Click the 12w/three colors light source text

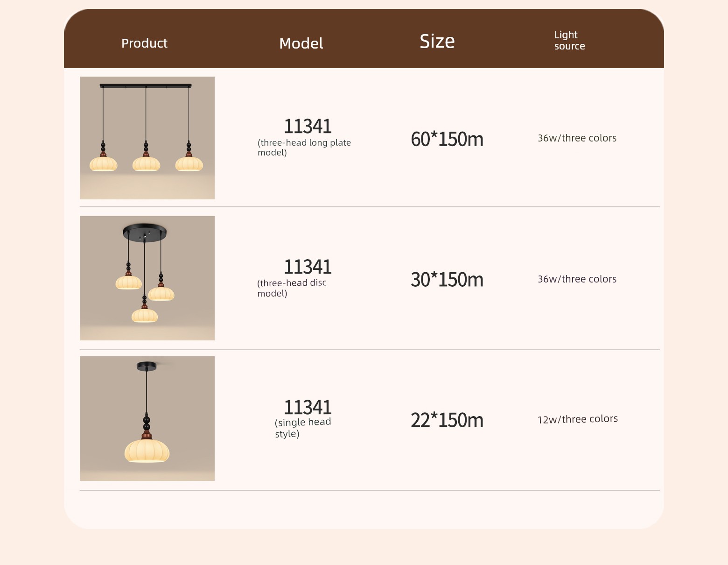click(577, 419)
